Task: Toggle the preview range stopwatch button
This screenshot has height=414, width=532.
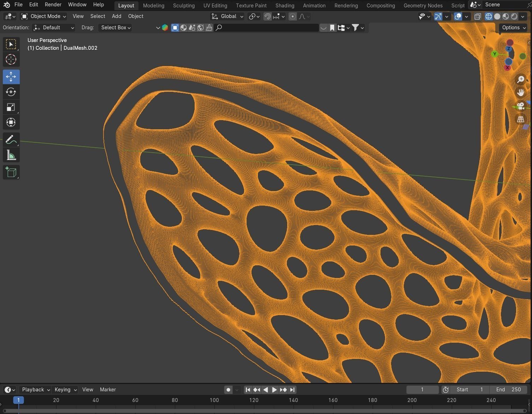Action: coord(446,390)
